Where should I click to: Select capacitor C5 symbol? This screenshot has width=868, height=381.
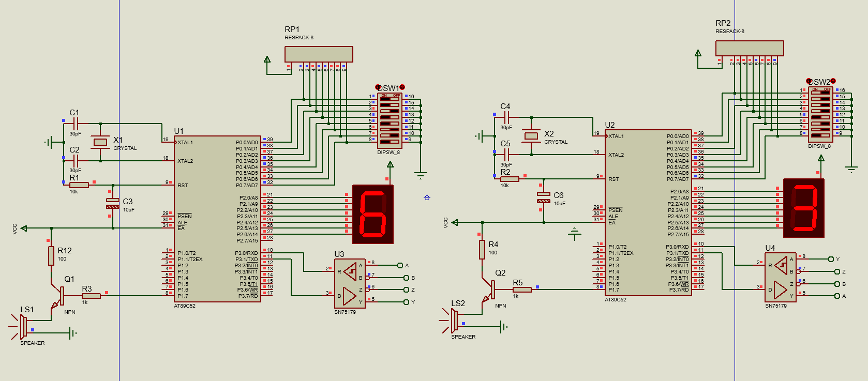pos(506,155)
